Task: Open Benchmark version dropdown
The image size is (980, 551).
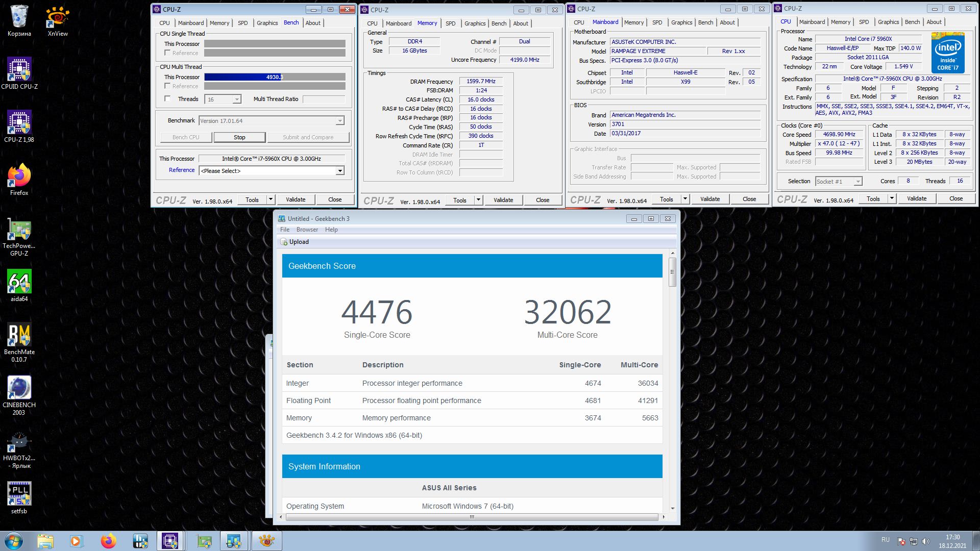Action: click(x=272, y=121)
